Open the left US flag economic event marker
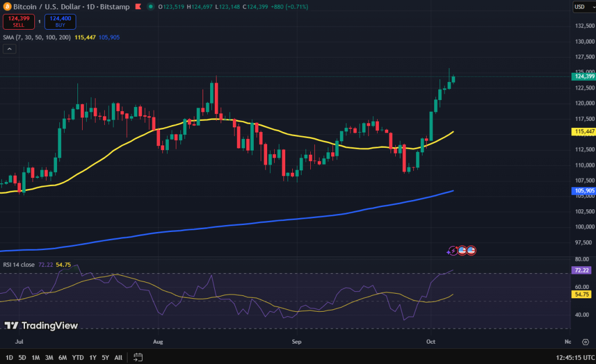The image size is (596, 364). click(x=462, y=251)
